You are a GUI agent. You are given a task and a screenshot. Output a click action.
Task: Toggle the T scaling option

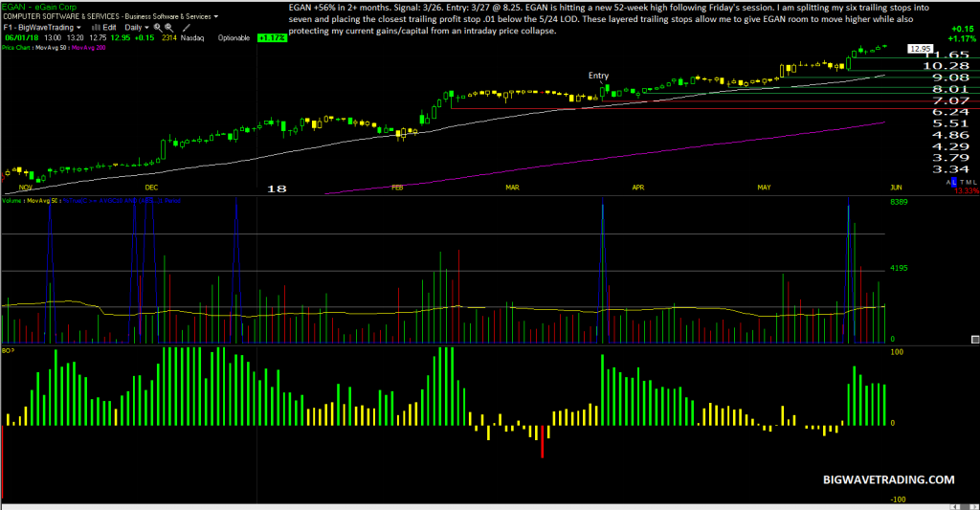tap(962, 183)
